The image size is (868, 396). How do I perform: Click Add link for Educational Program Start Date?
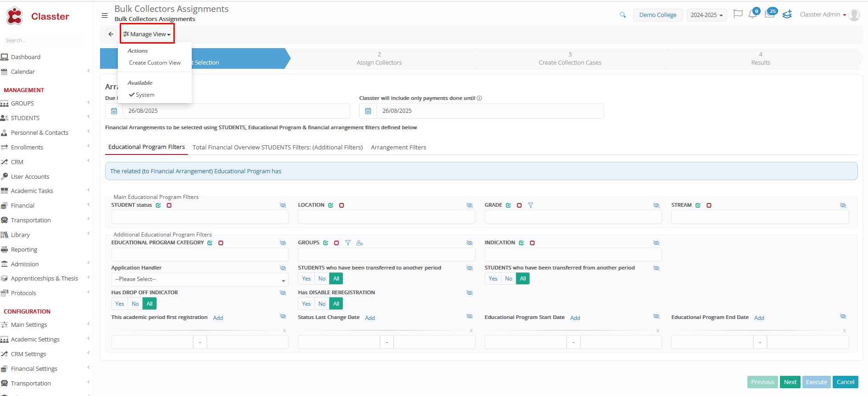click(x=575, y=318)
